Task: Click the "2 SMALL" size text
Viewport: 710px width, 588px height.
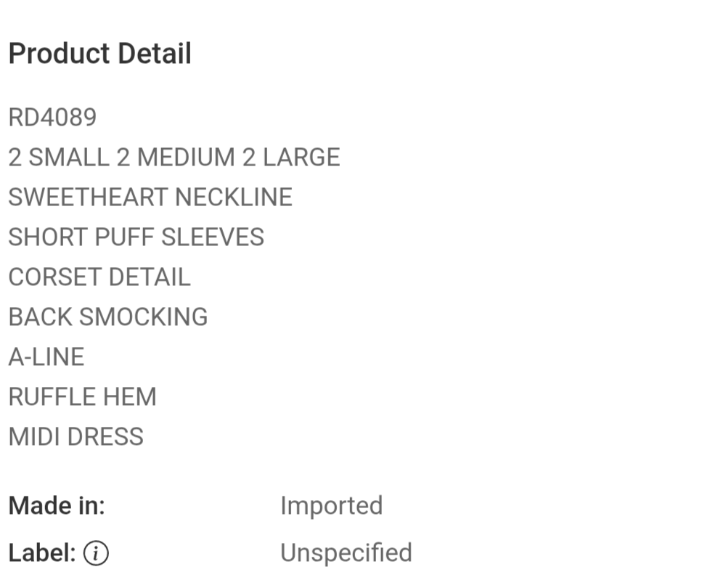Action: (58, 158)
